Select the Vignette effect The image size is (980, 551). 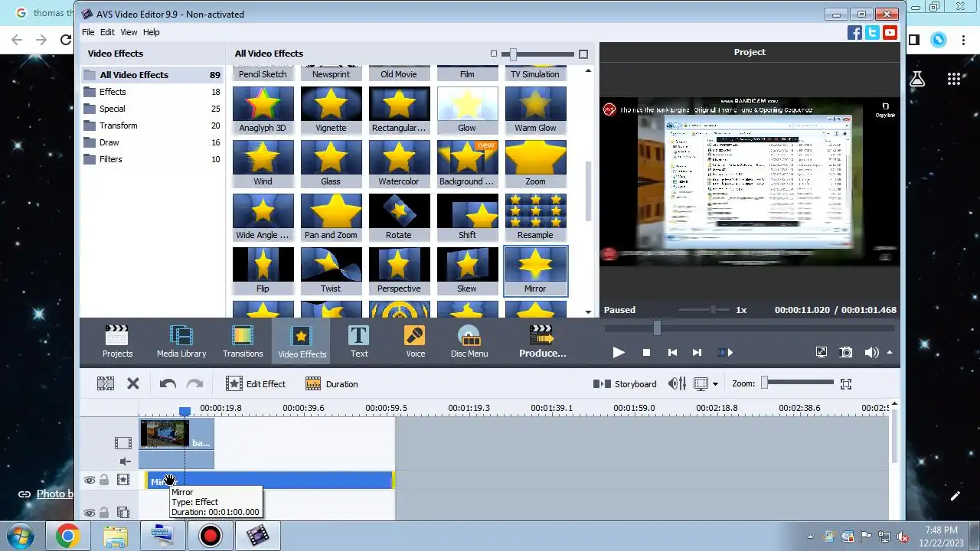click(x=331, y=109)
